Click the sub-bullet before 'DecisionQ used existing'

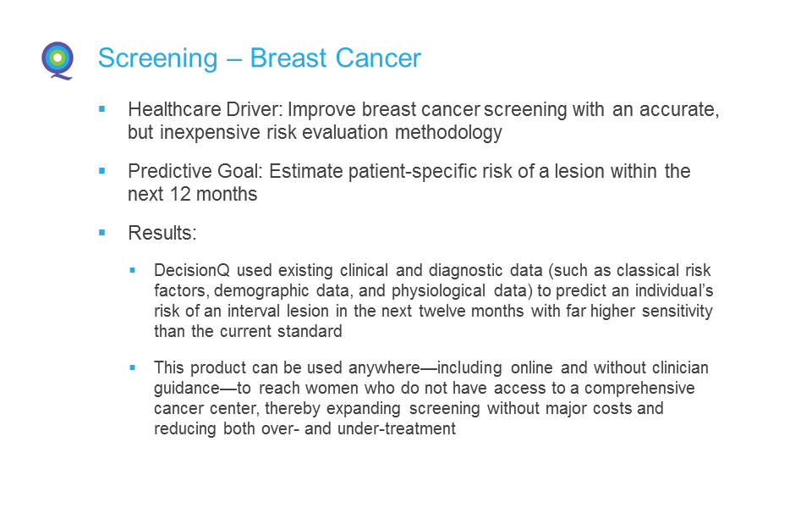(x=133, y=270)
